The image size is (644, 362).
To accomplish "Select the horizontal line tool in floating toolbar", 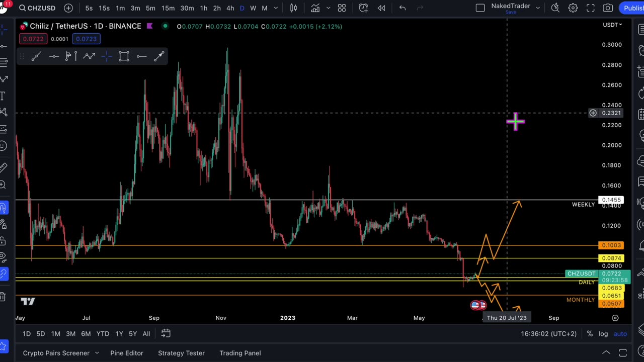I will [141, 56].
